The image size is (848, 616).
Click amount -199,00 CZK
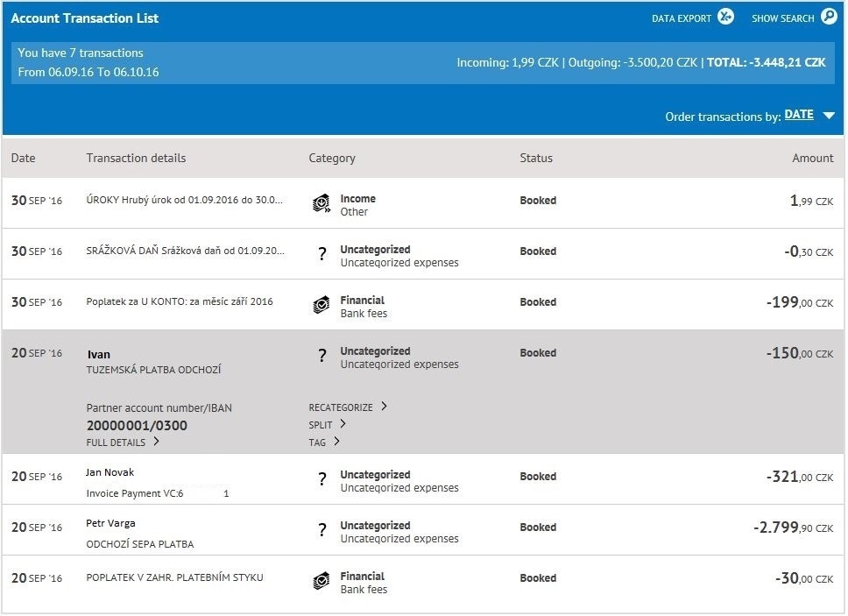click(800, 302)
